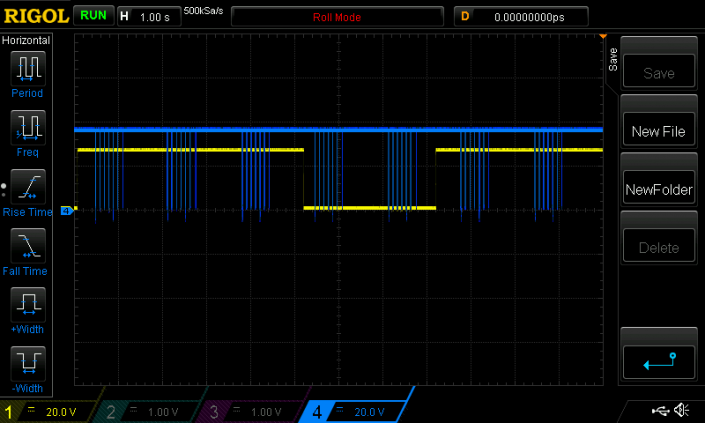The image size is (705, 423).
Task: Click the Roll Mode status bar
Action: point(337,17)
